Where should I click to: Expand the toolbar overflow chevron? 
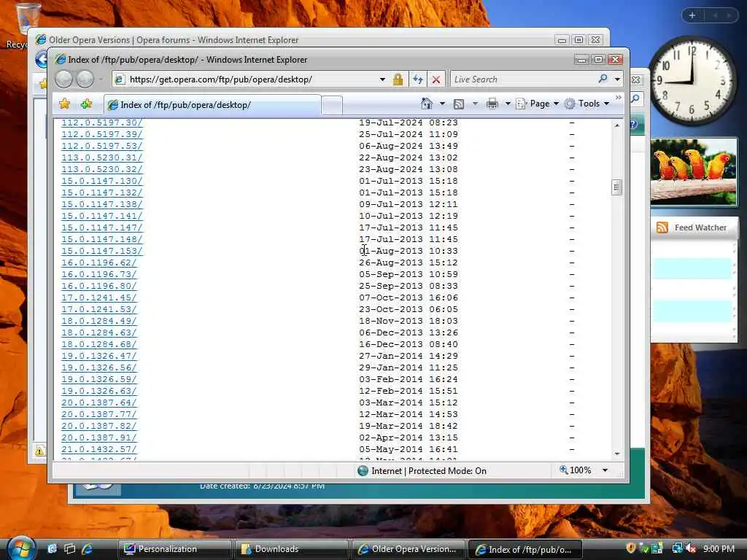[619, 98]
